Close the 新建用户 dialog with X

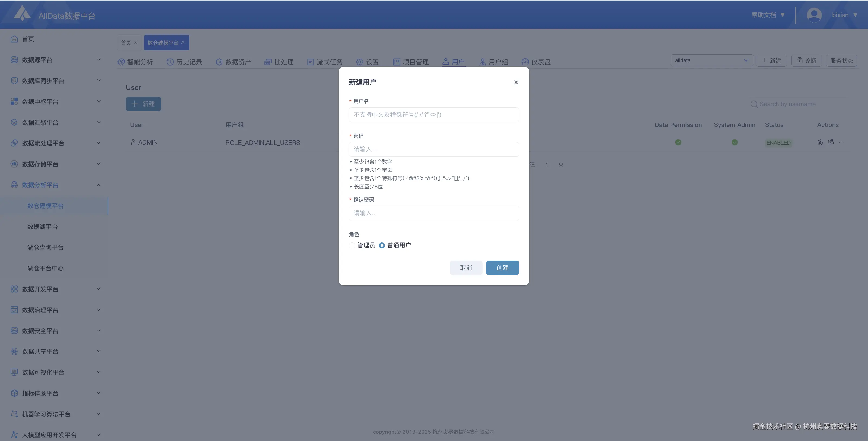point(516,82)
